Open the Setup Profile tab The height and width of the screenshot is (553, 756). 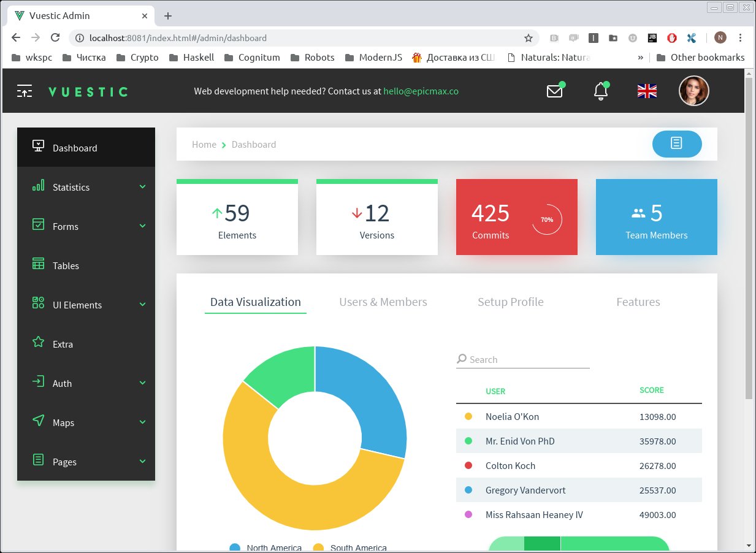[x=510, y=302]
